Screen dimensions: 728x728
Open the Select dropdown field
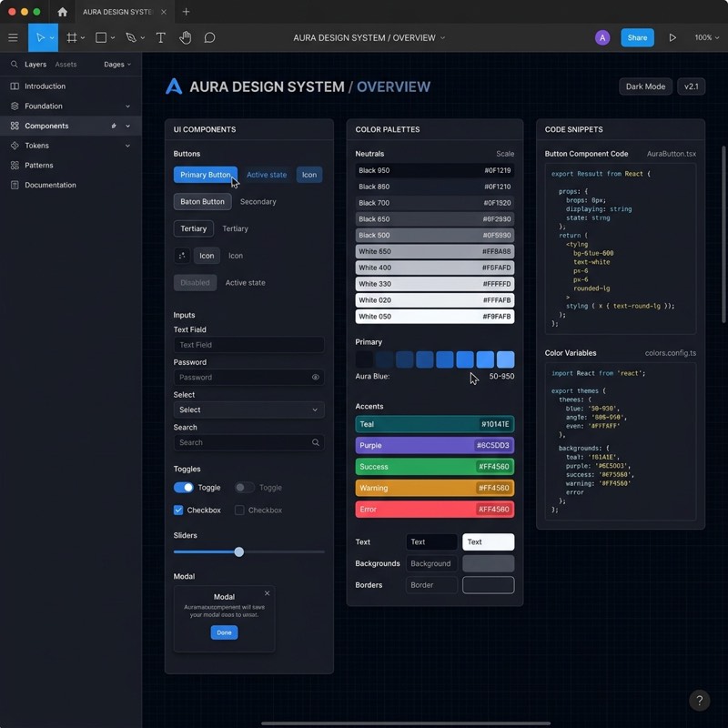tap(248, 409)
